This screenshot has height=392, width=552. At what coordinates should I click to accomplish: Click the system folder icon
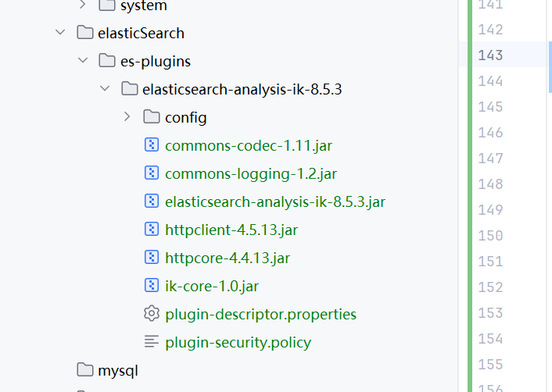[x=107, y=5]
